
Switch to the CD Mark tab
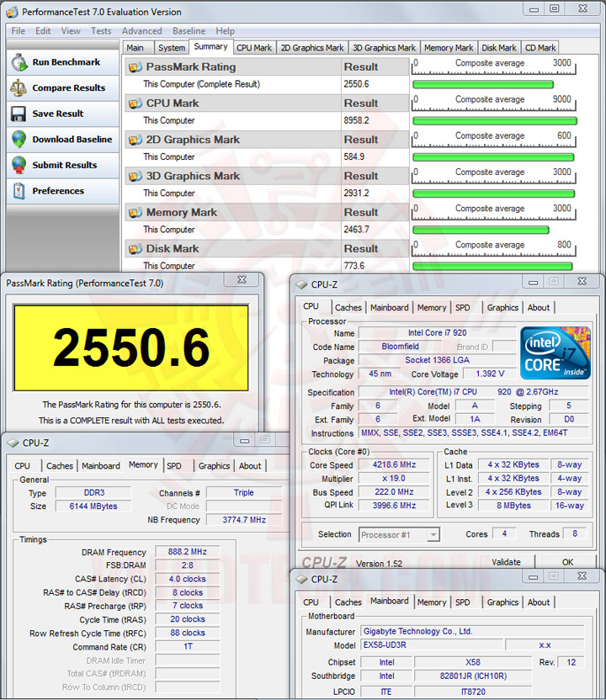540,48
